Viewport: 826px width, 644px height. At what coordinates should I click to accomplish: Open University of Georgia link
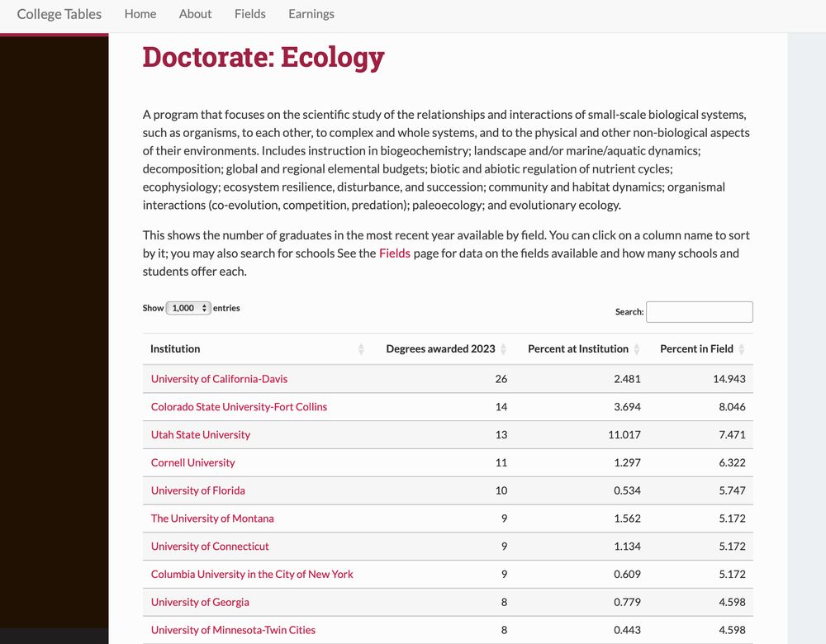click(x=200, y=603)
